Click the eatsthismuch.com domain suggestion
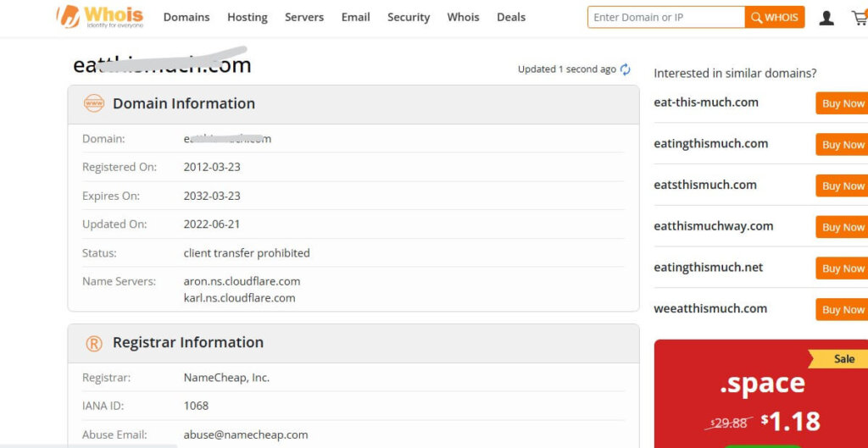 tap(704, 185)
